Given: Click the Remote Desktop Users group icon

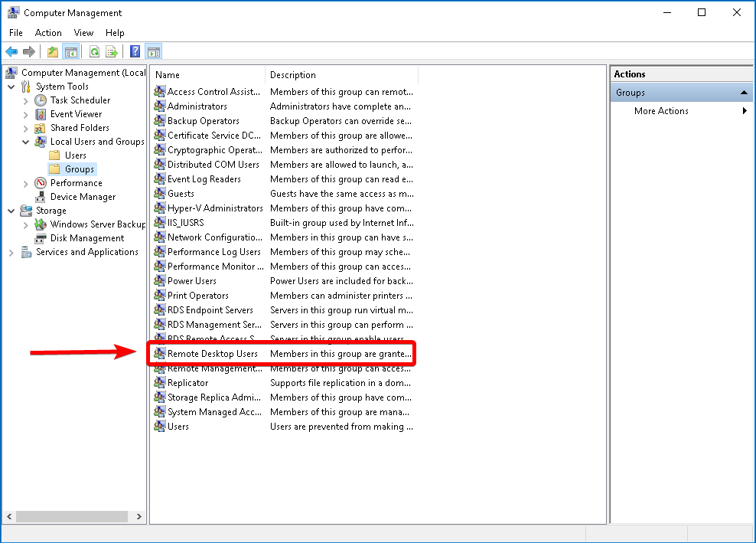Looking at the screenshot, I should pos(160,354).
